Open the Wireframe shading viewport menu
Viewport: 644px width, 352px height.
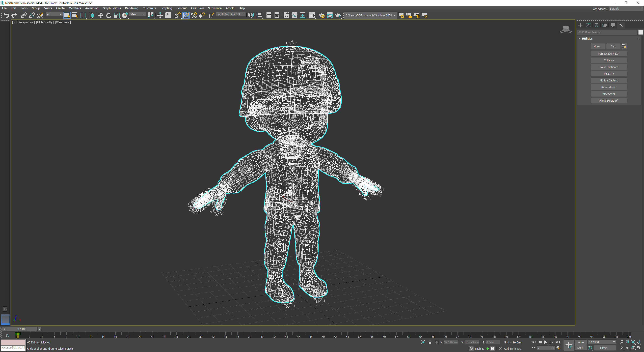tap(63, 22)
